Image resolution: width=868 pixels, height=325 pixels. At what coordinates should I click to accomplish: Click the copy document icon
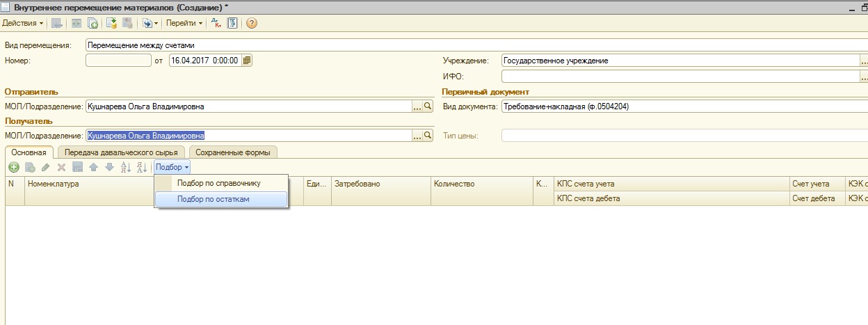pos(93,23)
